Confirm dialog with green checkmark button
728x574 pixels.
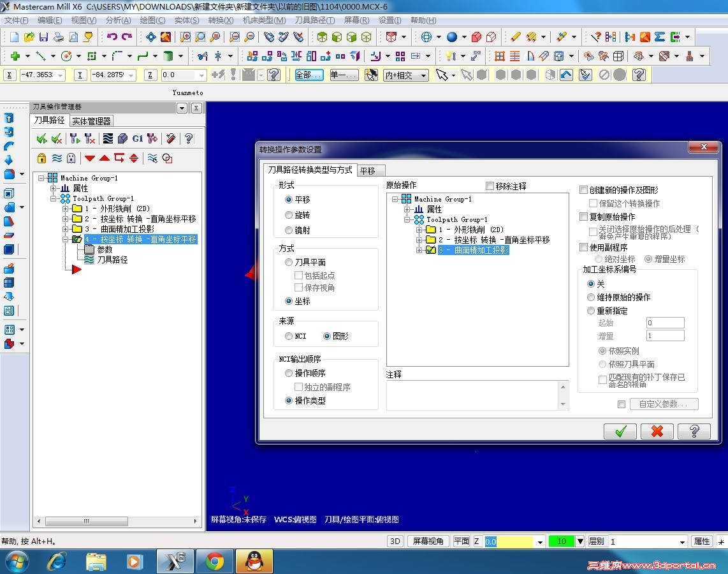tap(620, 431)
